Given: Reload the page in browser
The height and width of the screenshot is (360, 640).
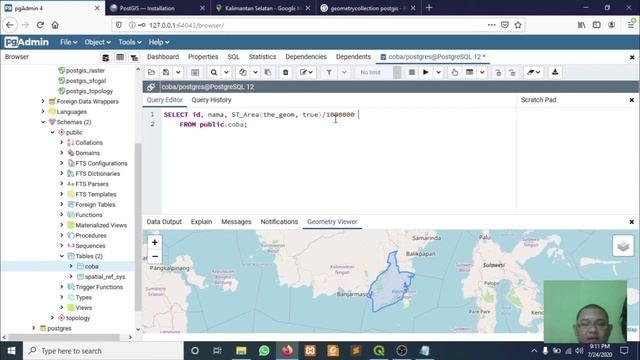Looking at the screenshot, I should 40,25.
